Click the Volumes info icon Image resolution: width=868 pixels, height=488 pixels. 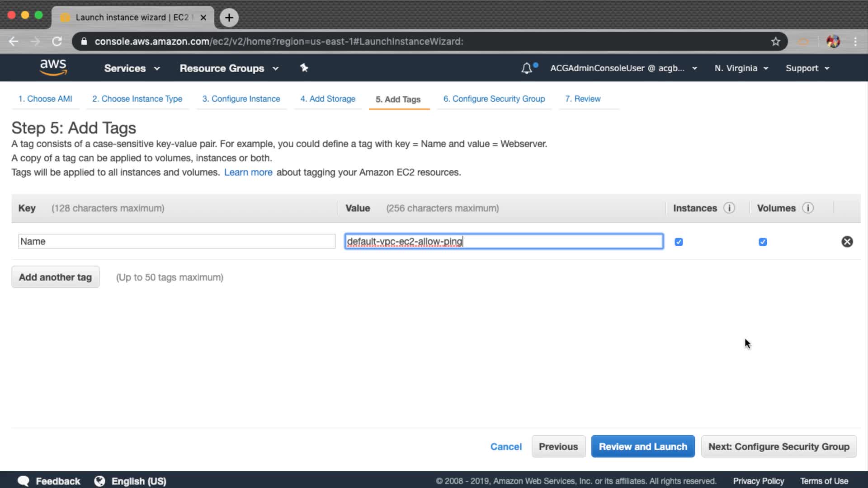[807, 208]
